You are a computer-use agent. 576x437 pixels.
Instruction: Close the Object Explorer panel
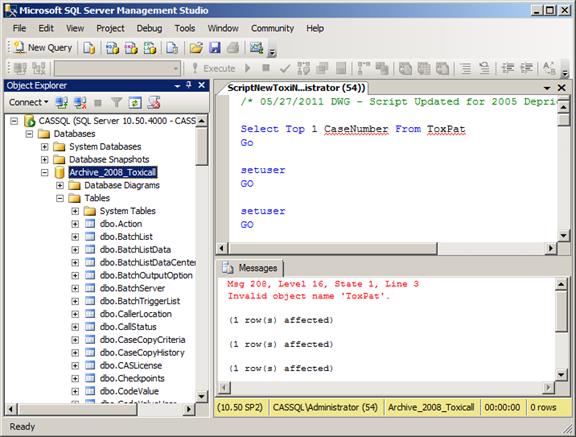click(201, 85)
